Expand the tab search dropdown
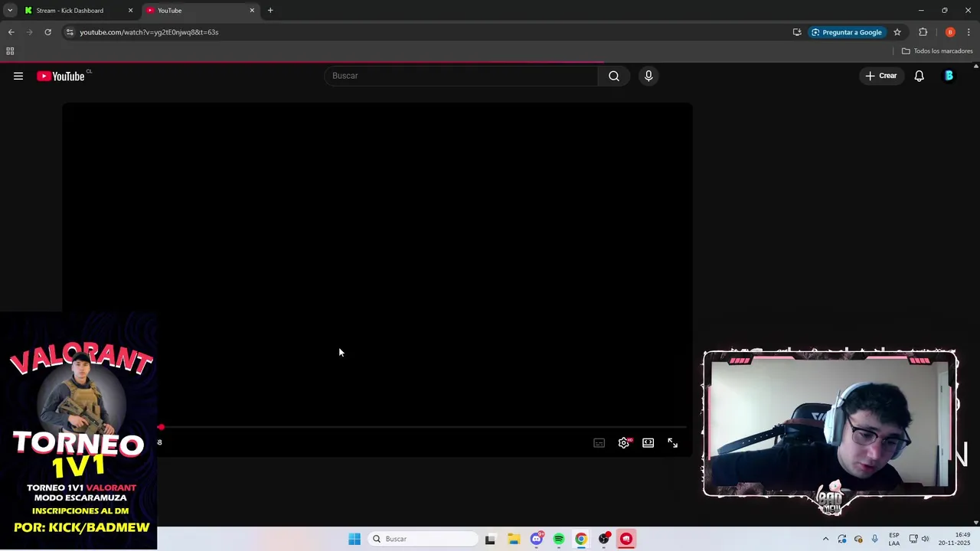The width and height of the screenshot is (980, 551). tap(10, 11)
